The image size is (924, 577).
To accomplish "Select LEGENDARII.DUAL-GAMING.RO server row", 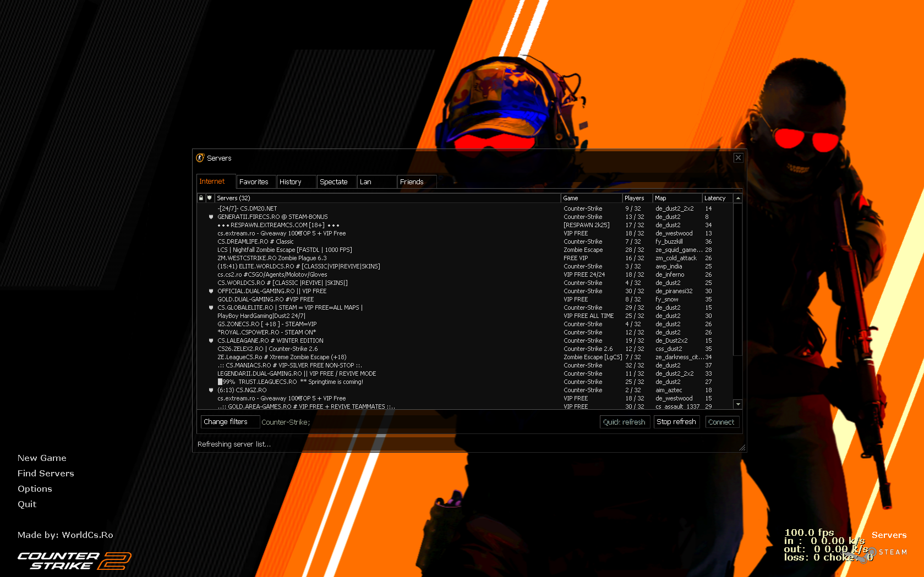I will pos(464,373).
